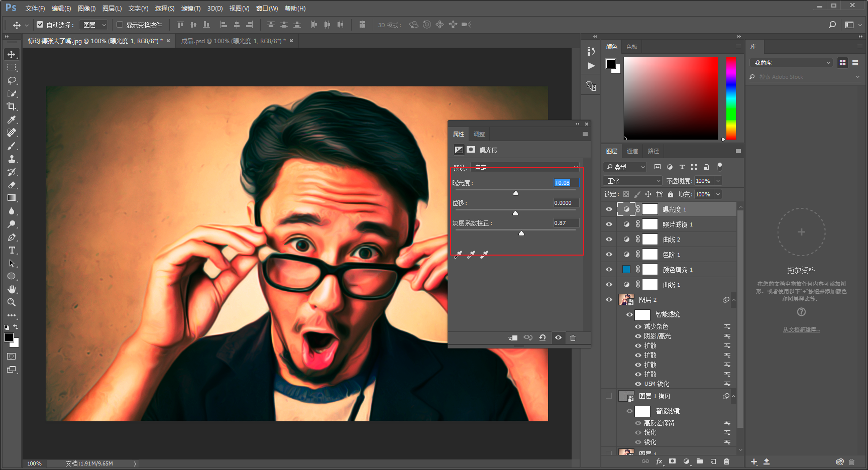Add layer mask from Layers panel bottom

click(673, 461)
